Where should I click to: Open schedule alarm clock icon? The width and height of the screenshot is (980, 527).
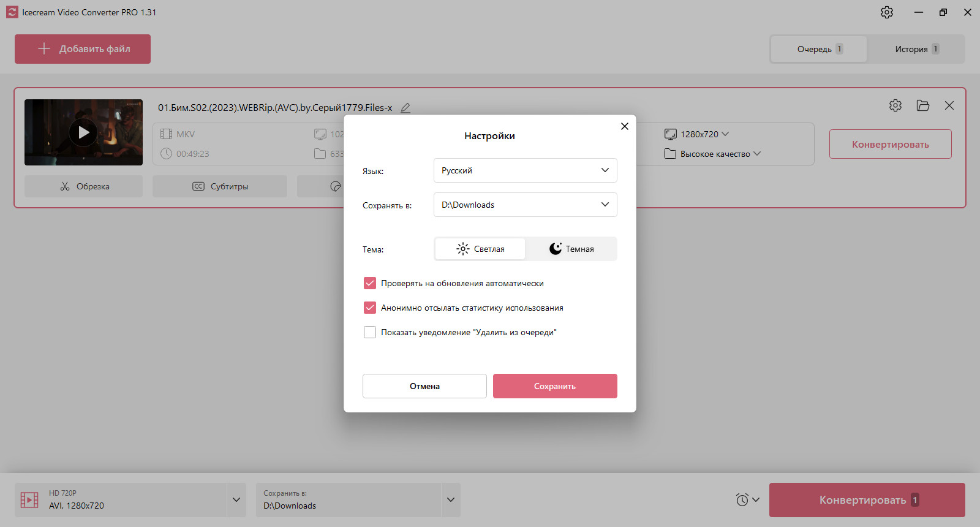coord(742,499)
